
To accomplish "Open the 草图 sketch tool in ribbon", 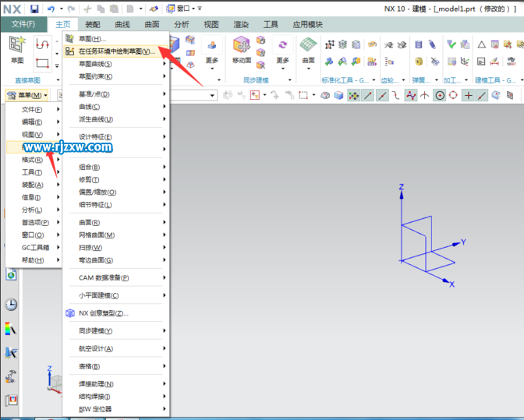I will click(17, 50).
